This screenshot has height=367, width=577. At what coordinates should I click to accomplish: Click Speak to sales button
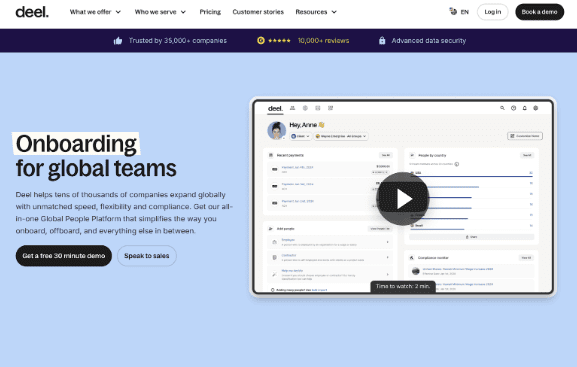146,255
